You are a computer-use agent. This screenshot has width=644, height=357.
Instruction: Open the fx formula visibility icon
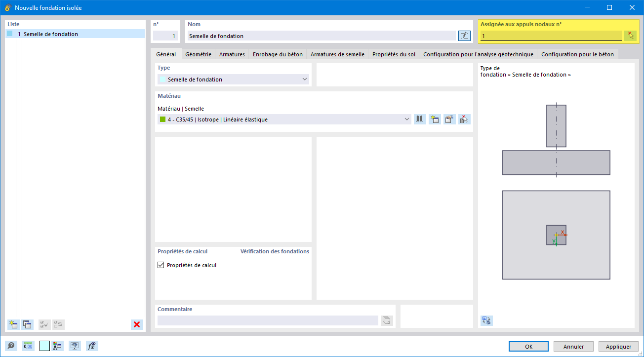92,346
